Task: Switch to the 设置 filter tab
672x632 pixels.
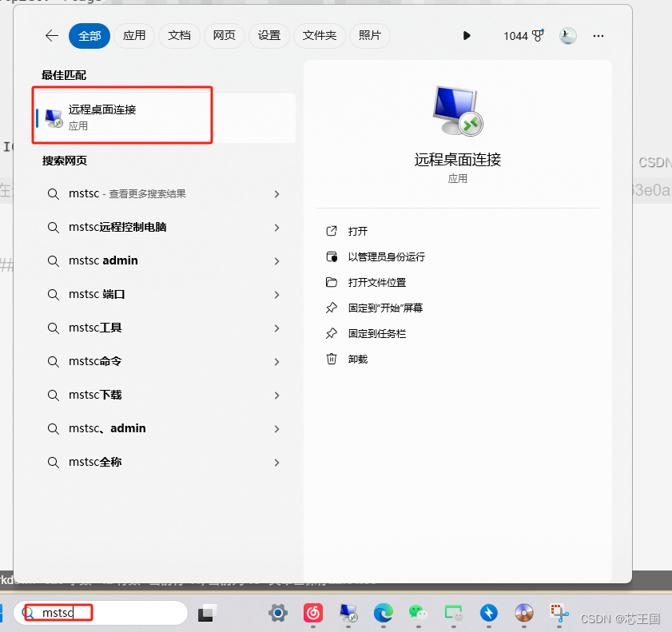Action: point(269,36)
